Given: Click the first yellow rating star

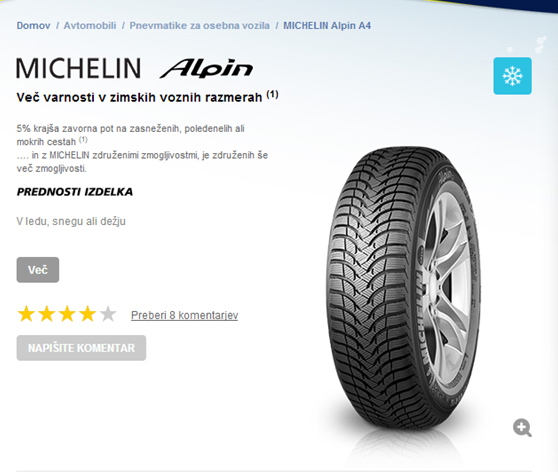Looking at the screenshot, I should tap(26, 314).
